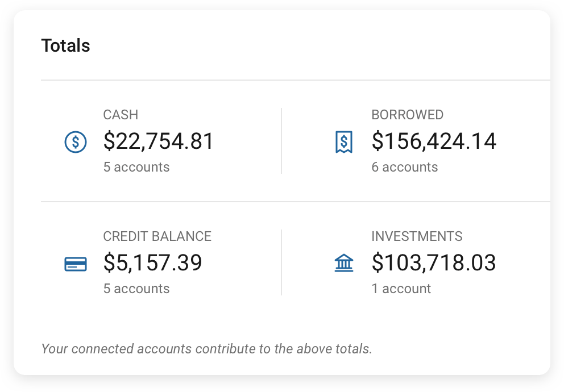Screen dimensions: 564x392
Task: View the 5 accounts under Cash
Action: (x=136, y=167)
